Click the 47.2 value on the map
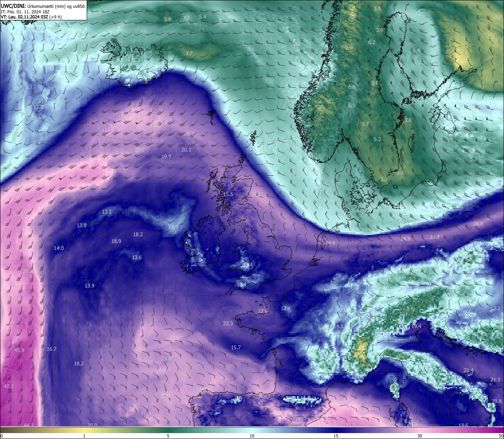Viewport: 504px width, 439px height. [x=9, y=387]
